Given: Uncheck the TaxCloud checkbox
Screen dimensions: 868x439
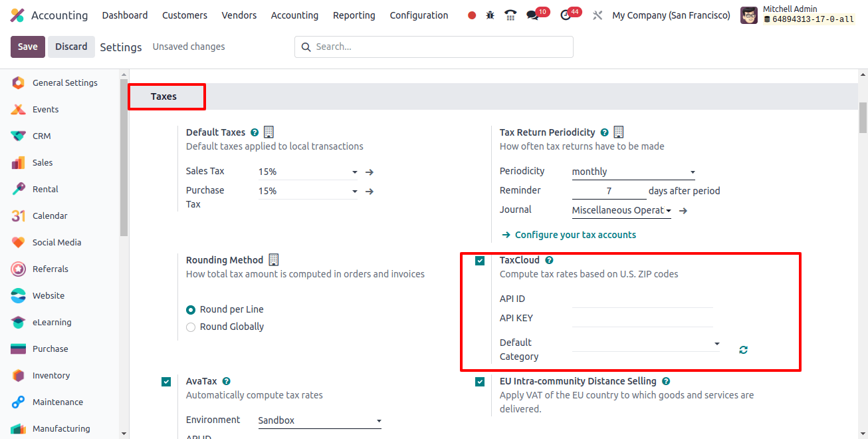Looking at the screenshot, I should [480, 261].
